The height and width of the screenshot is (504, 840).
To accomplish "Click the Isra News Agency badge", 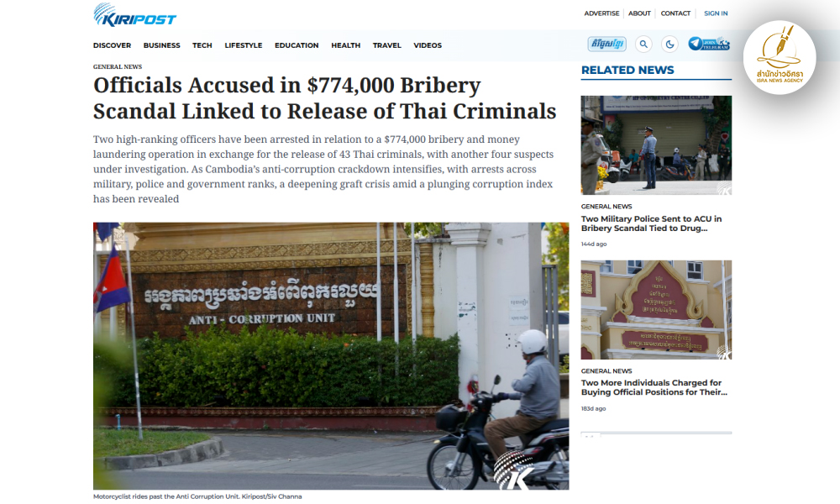I will (780, 57).
